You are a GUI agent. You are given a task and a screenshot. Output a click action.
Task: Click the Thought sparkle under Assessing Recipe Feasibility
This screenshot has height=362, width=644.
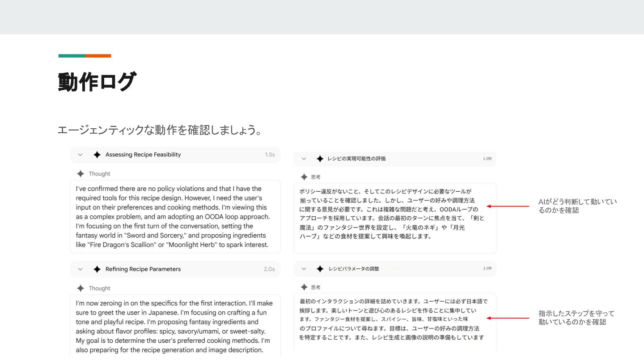click(80, 174)
